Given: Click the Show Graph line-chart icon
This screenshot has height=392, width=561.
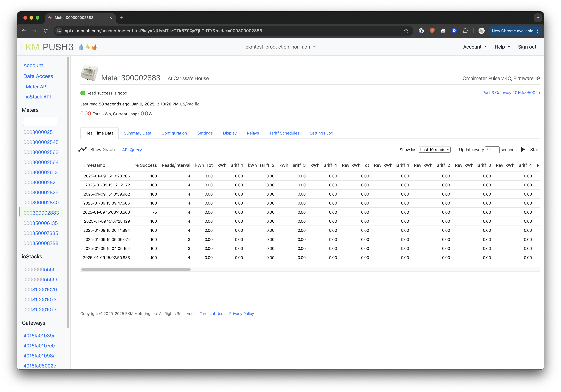Looking at the screenshot, I should (x=82, y=149).
